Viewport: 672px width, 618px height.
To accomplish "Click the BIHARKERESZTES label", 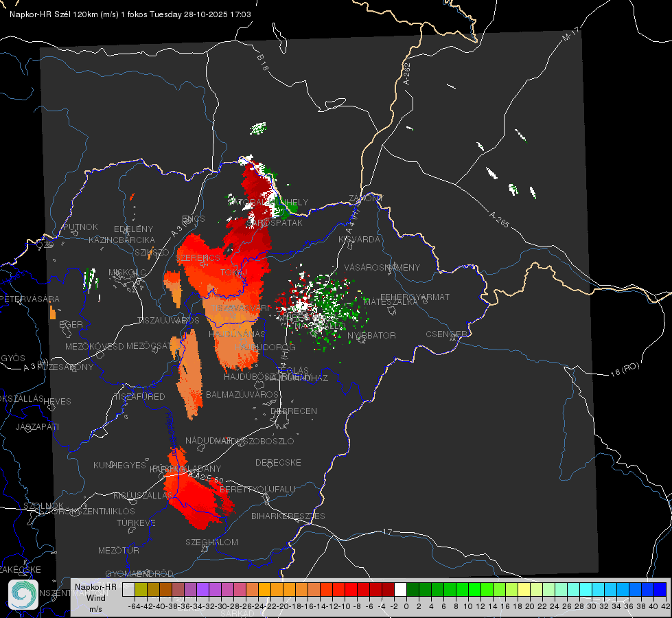I will click(x=288, y=516).
